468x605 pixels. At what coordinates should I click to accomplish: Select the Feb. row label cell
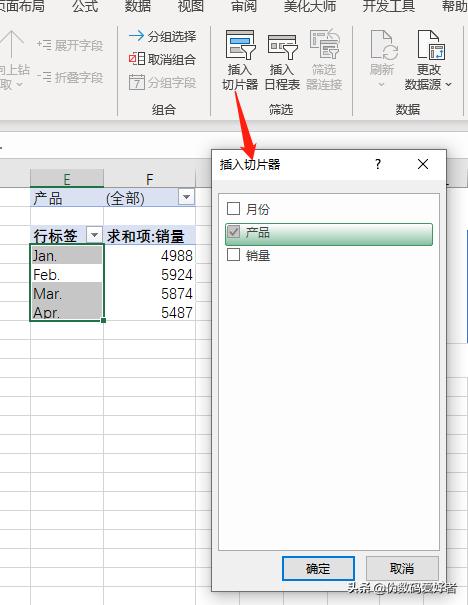click(67, 274)
